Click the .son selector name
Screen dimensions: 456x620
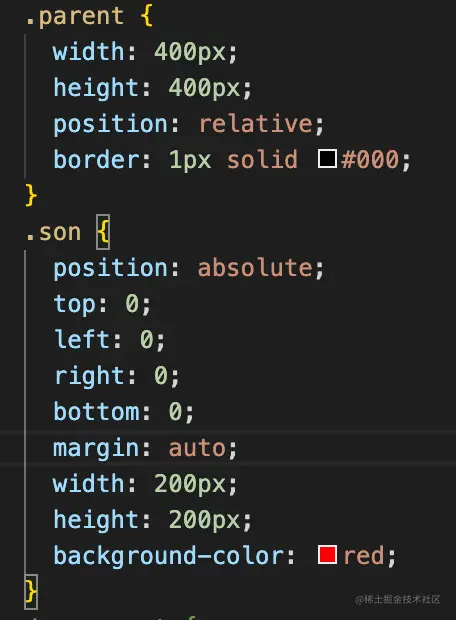(53, 232)
